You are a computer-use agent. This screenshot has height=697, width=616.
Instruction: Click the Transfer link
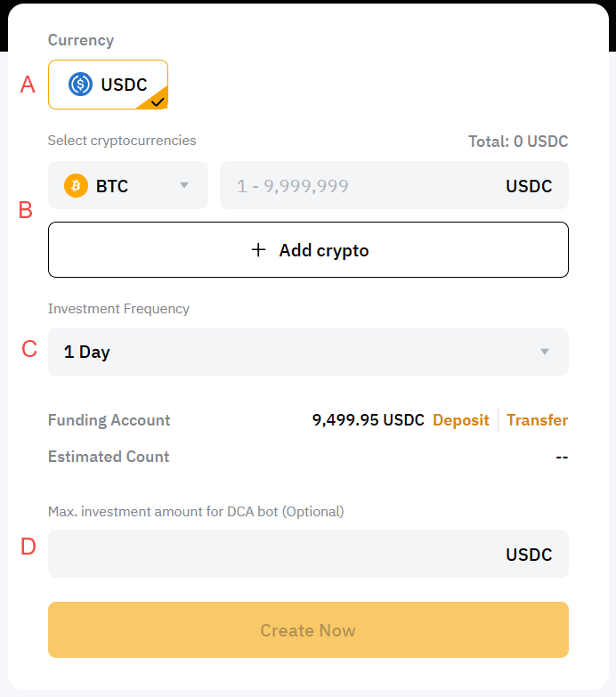(x=537, y=420)
